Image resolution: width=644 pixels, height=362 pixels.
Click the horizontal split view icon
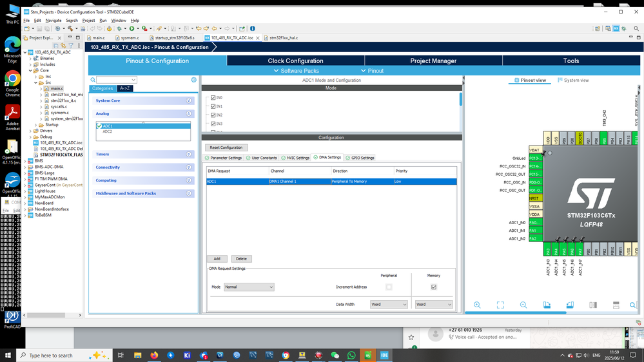point(616,305)
